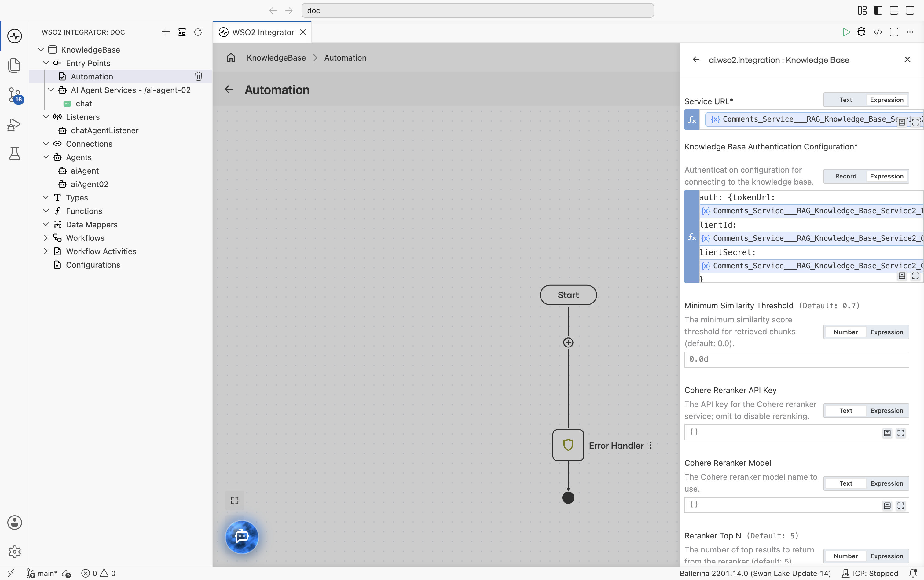
Task: Go back from Knowledge Base panel
Action: coord(696,60)
